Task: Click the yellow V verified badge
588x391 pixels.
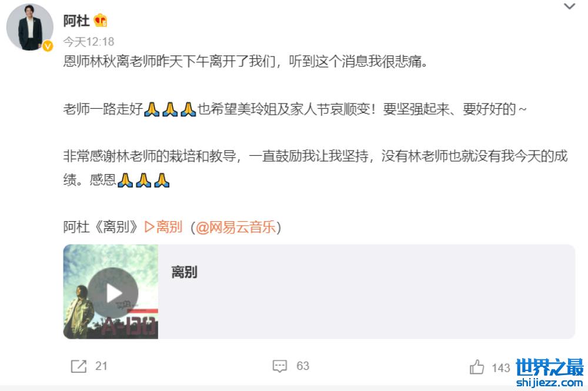Action: point(48,46)
